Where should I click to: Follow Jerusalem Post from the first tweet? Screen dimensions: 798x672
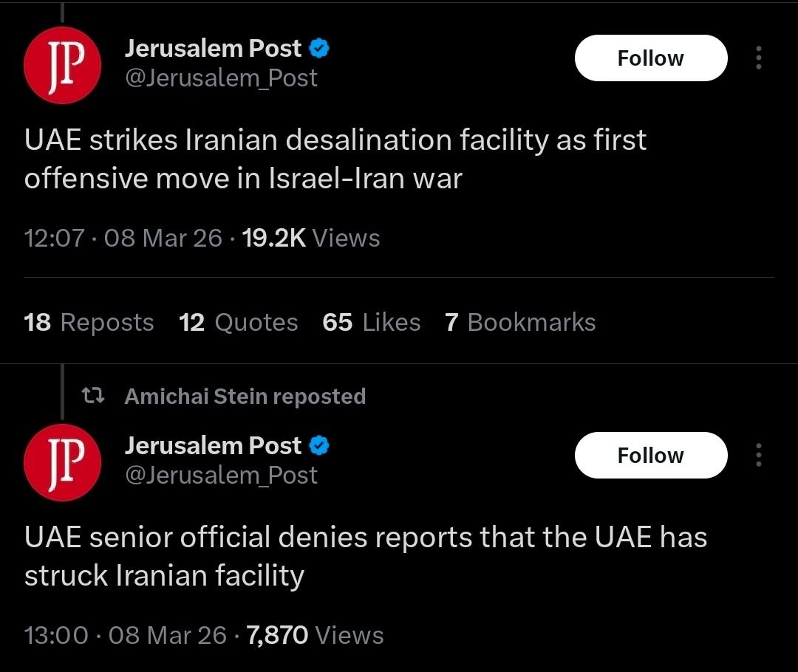(x=650, y=58)
